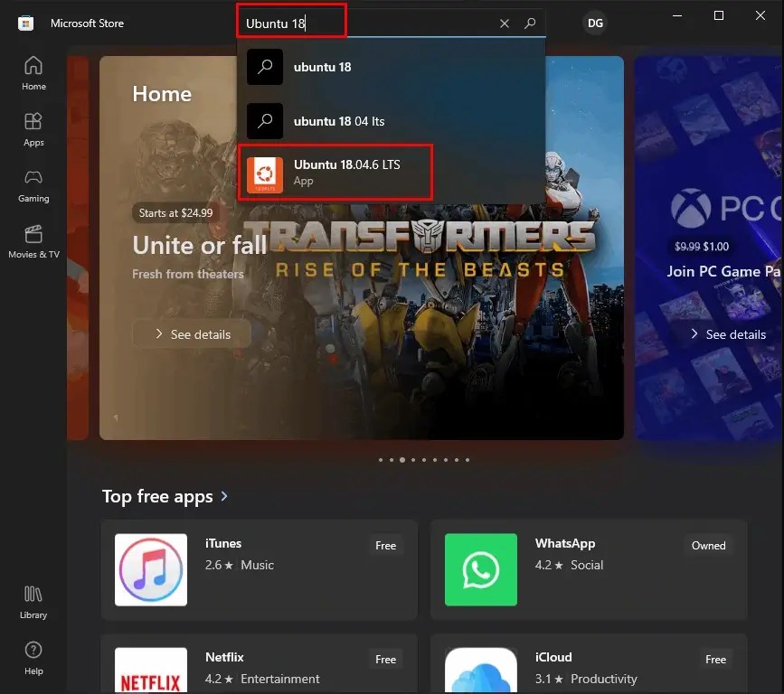Select the Home sidebar icon

pos(33,72)
